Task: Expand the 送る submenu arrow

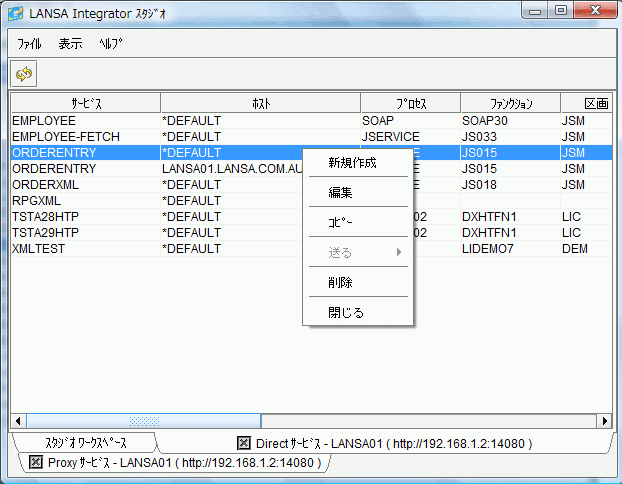Action: [x=399, y=252]
